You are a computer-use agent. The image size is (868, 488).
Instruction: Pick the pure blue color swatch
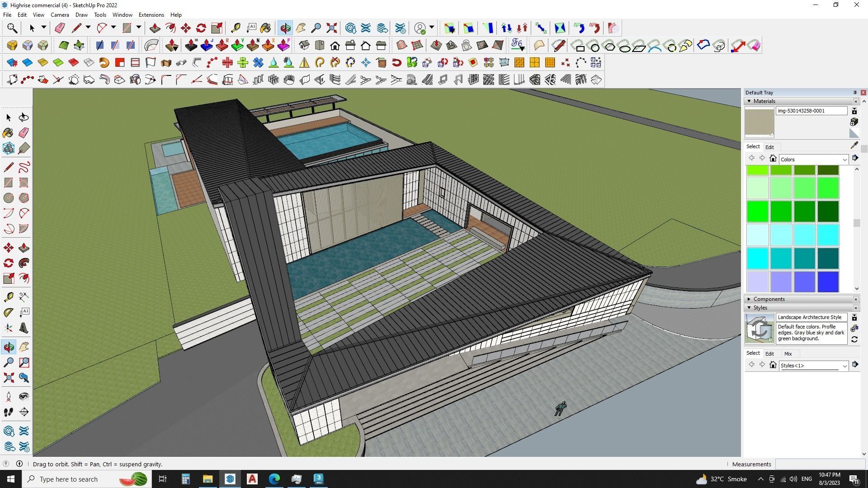(828, 282)
